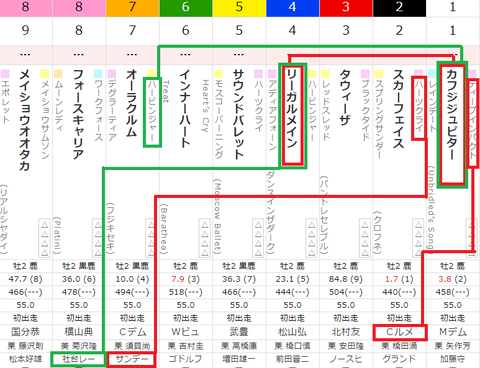Open jockey 横山典's page

tap(79, 332)
